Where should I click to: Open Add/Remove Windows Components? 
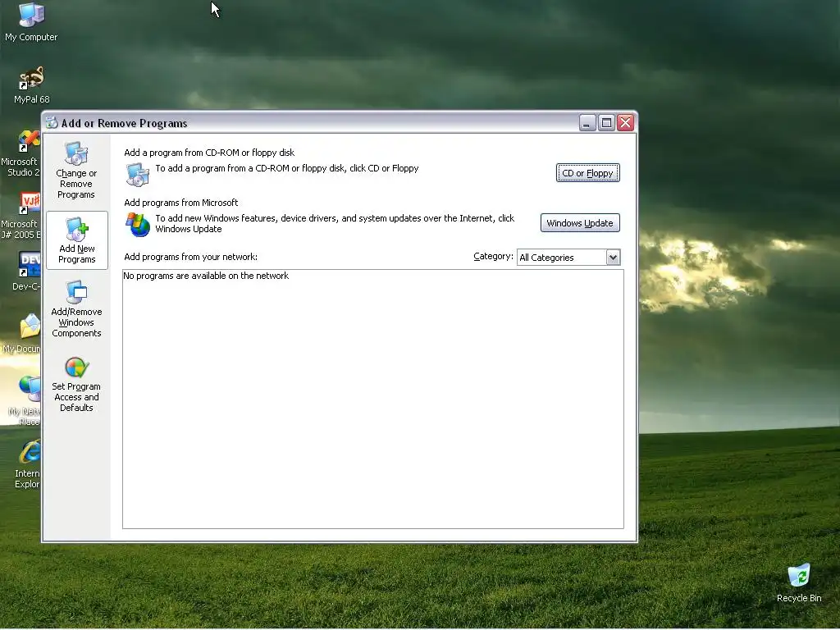(76, 308)
